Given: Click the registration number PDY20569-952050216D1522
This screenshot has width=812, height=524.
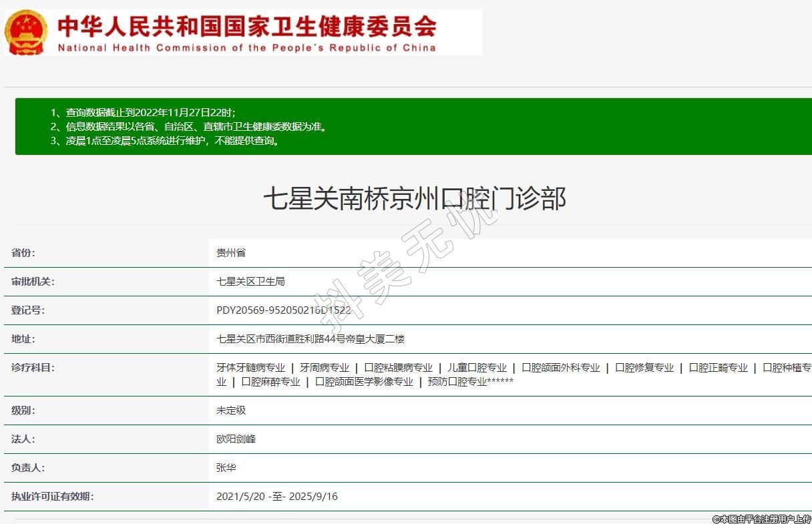Looking at the screenshot, I should click(x=284, y=310).
